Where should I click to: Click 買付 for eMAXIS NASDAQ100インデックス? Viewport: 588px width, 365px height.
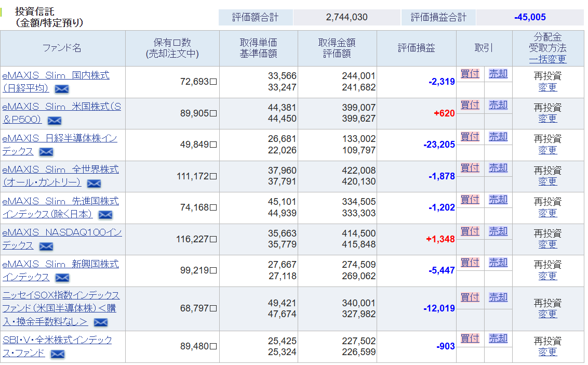pos(470,231)
